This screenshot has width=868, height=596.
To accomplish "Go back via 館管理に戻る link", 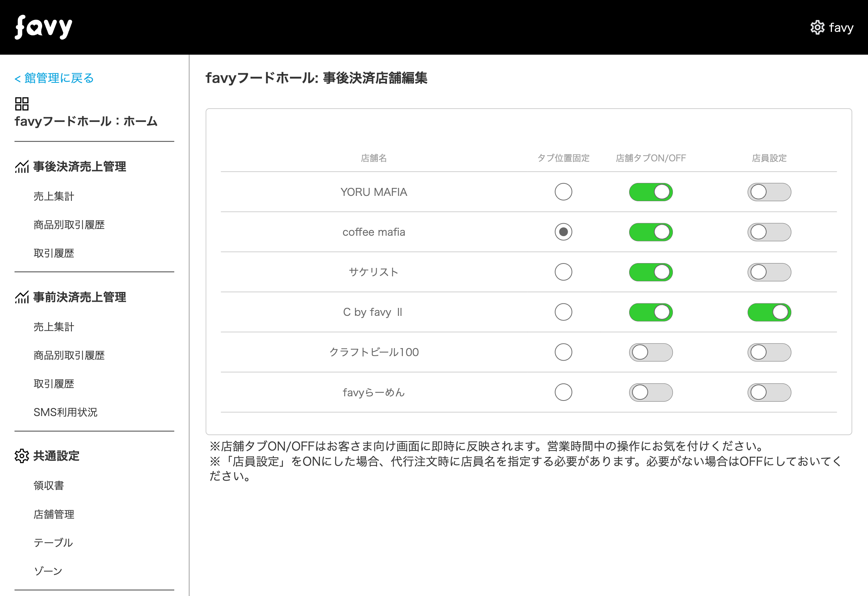I will (x=54, y=78).
